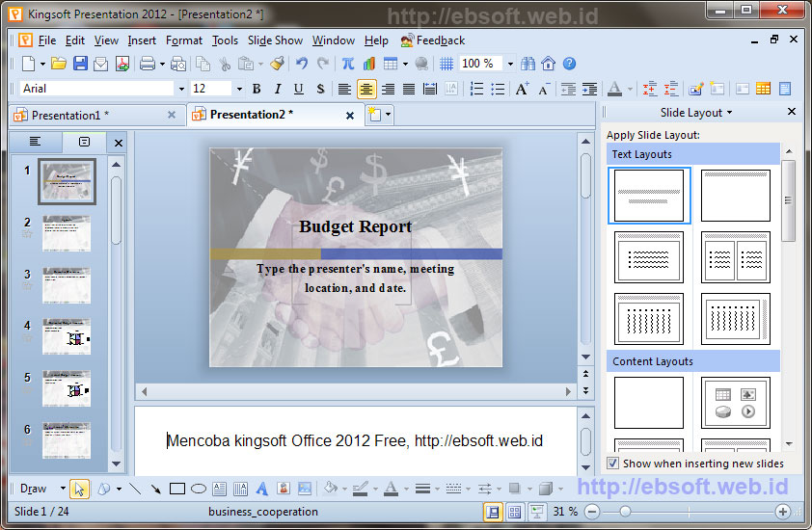Open the new tab dropdown arrow
The image size is (812, 530).
click(x=388, y=115)
